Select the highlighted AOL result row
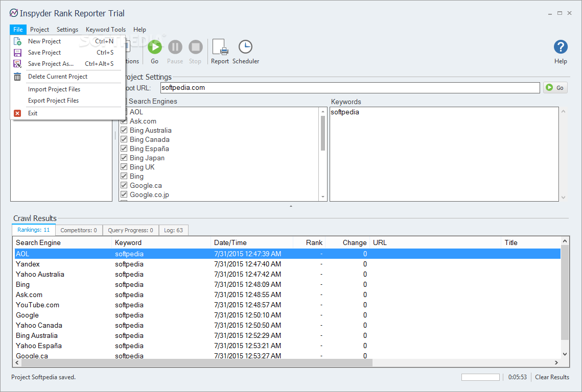The height and width of the screenshot is (392, 582). tap(287, 254)
